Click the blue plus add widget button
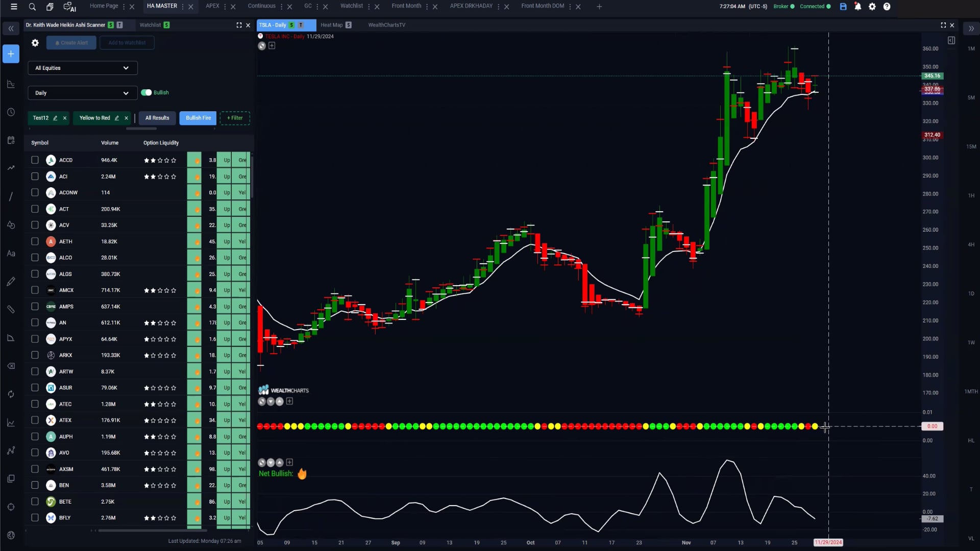The width and height of the screenshot is (980, 551). (11, 54)
